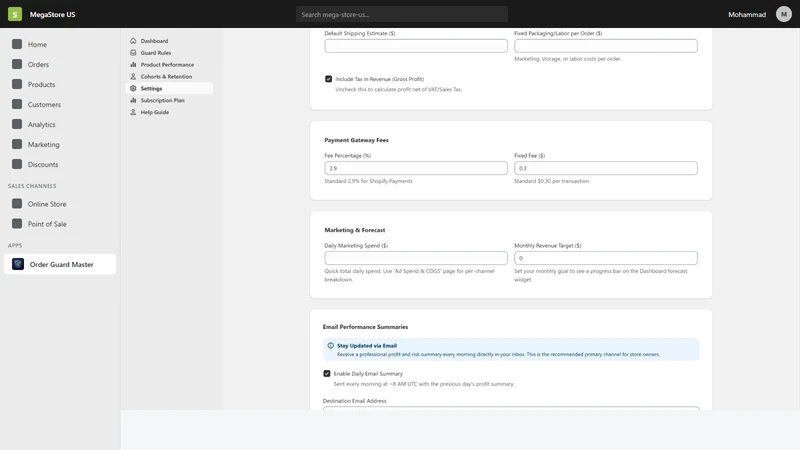Click the Home sidebar icon
The image size is (800, 450).
(17, 44)
